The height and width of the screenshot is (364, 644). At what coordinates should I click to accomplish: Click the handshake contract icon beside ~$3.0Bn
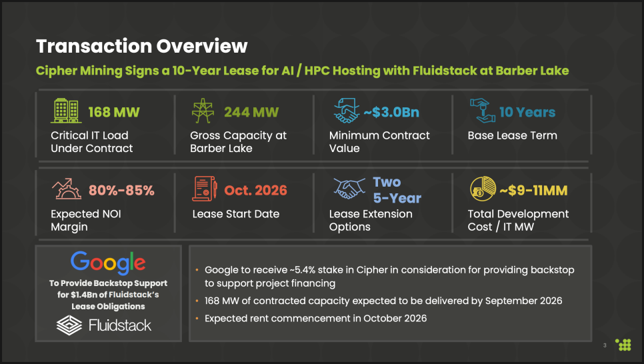point(346,111)
